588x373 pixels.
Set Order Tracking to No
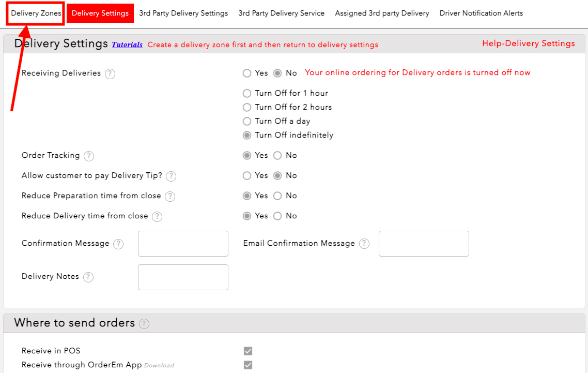277,156
